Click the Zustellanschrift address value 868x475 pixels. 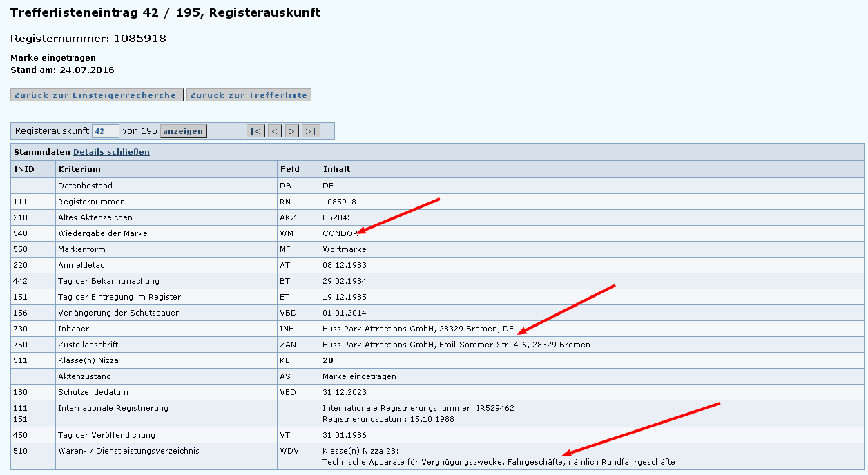click(x=456, y=345)
